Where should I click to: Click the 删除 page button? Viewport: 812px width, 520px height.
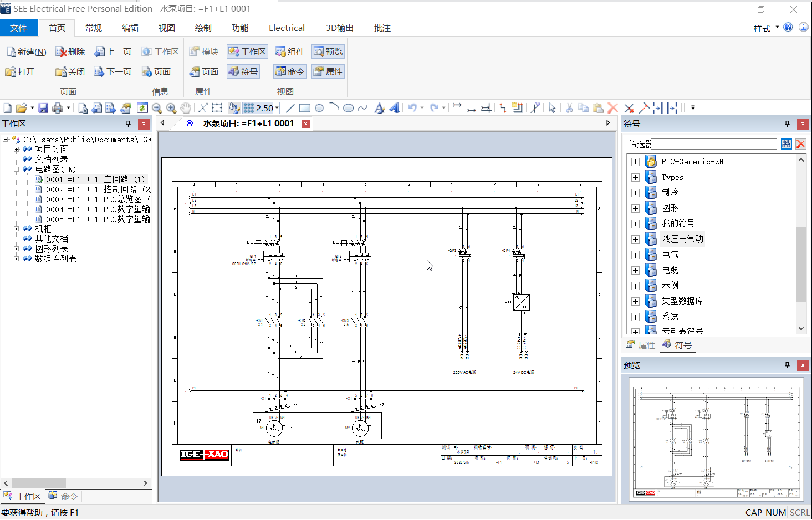pos(70,52)
